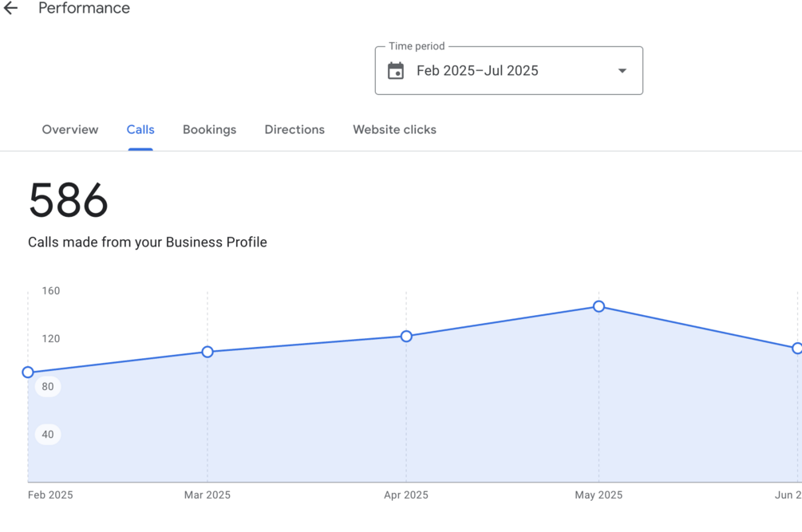
Task: Switch to the Overview tab
Action: (x=70, y=130)
